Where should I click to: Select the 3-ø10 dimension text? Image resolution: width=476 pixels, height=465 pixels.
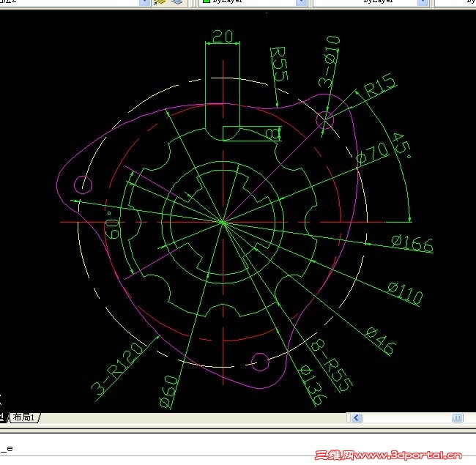pyautogui.click(x=329, y=61)
